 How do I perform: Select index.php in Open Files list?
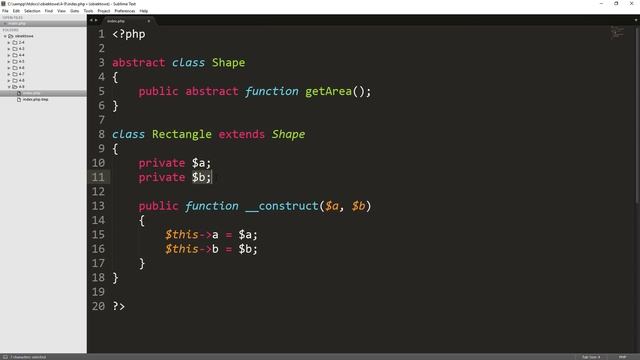[x=43, y=24]
